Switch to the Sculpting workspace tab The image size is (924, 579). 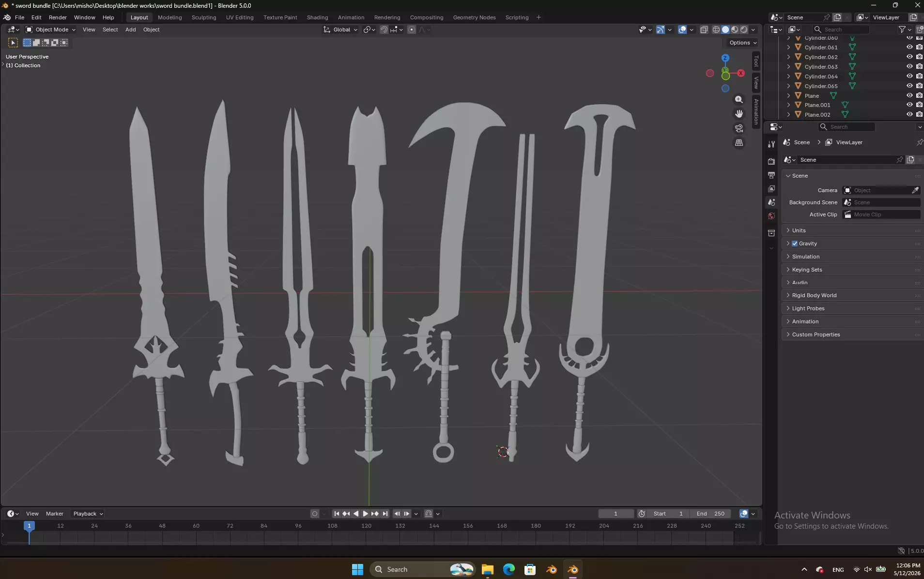click(204, 17)
